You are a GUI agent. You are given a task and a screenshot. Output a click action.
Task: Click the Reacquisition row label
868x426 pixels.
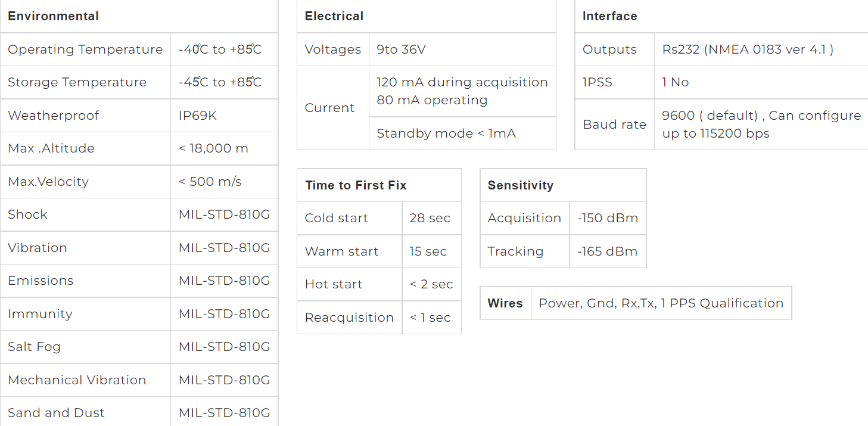click(350, 318)
